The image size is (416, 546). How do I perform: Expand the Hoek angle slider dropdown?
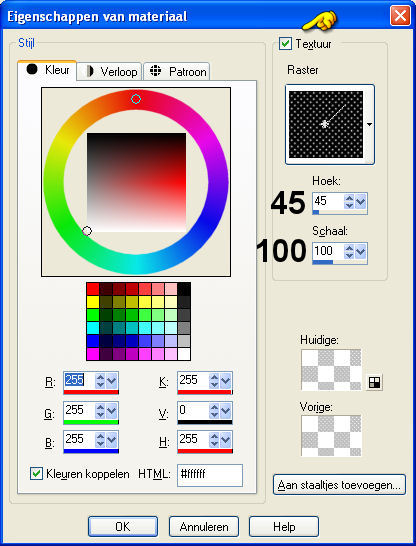click(x=360, y=201)
